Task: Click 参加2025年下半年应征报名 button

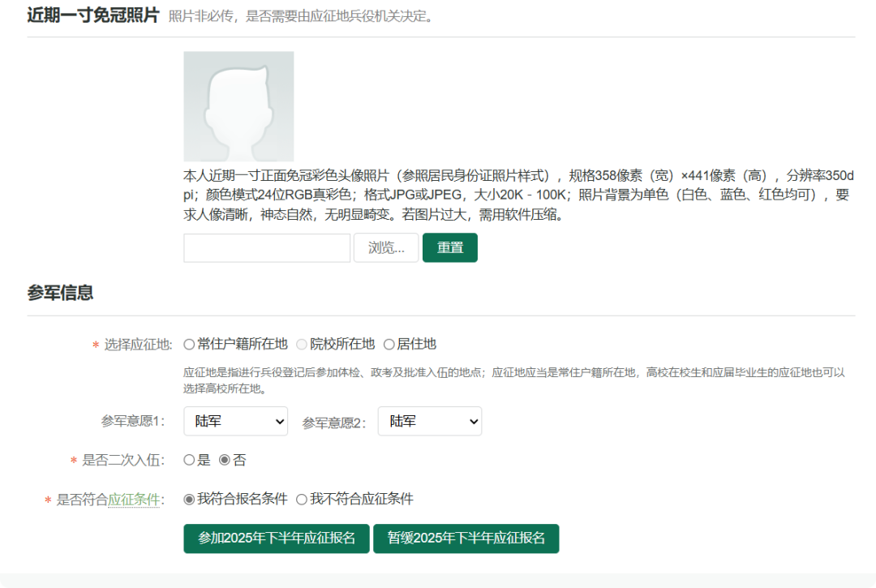Action: pos(277,539)
